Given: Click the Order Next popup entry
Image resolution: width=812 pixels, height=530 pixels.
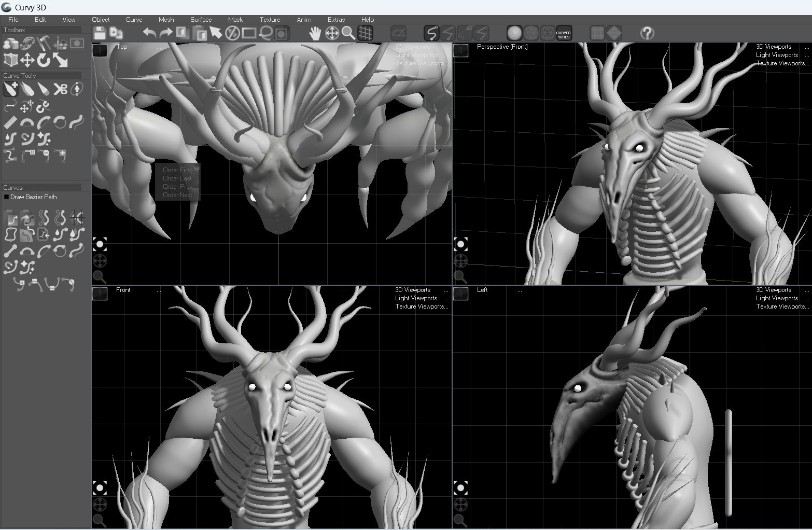Looking at the screenshot, I should point(177,195).
